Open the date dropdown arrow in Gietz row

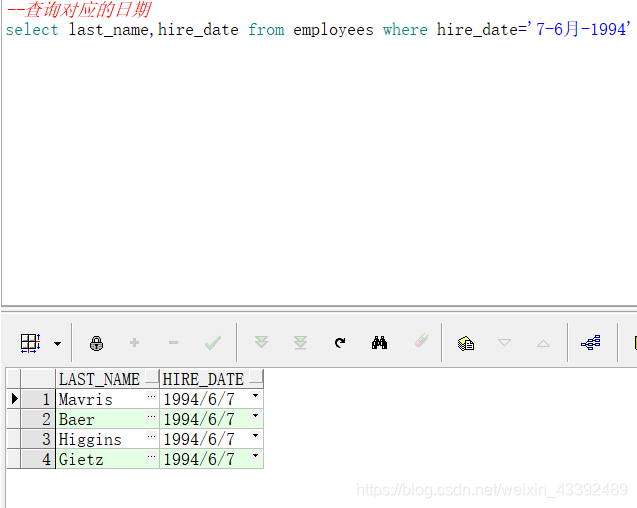[256, 456]
